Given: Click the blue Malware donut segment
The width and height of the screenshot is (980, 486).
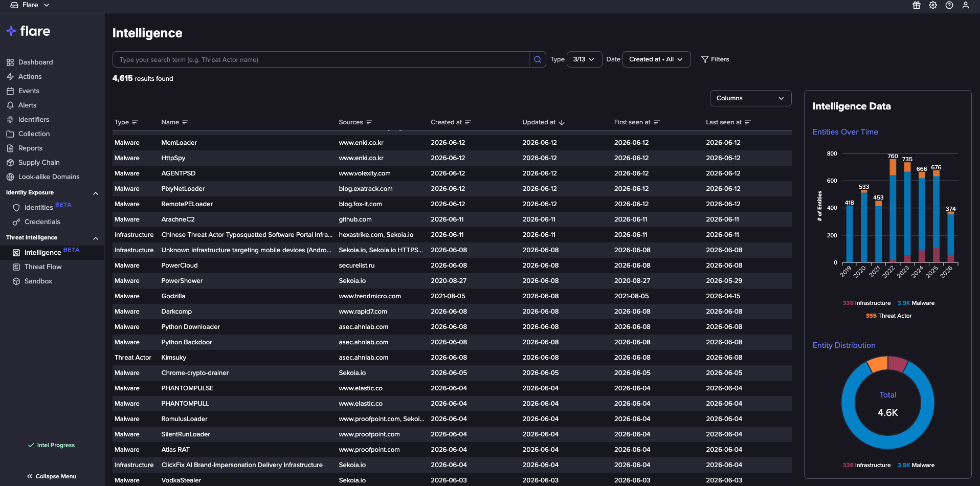Looking at the screenshot, I should pos(888,443).
